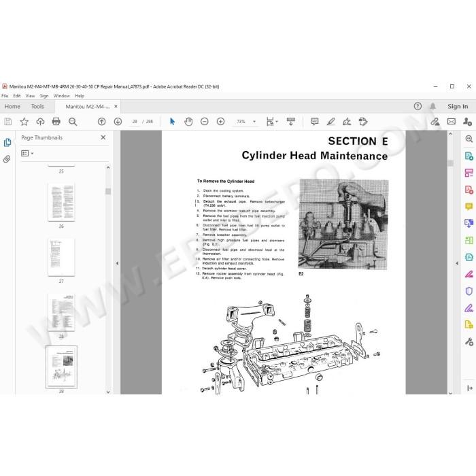Collapse the right tools pane arrow
This screenshot has height=476, width=476.
[457, 264]
